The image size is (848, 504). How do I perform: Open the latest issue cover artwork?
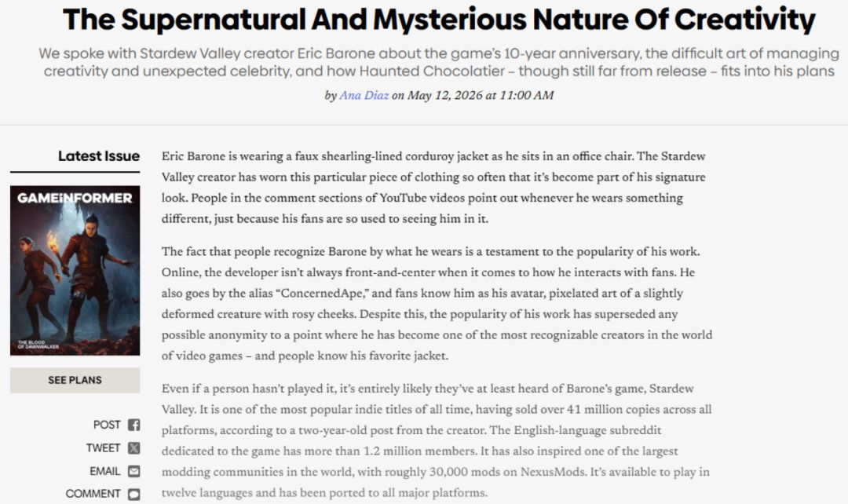(x=75, y=270)
